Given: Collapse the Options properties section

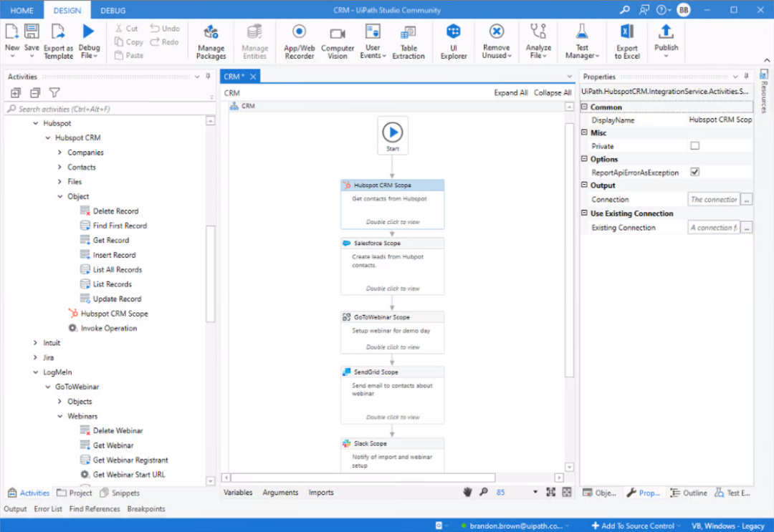Looking at the screenshot, I should pyautogui.click(x=585, y=159).
